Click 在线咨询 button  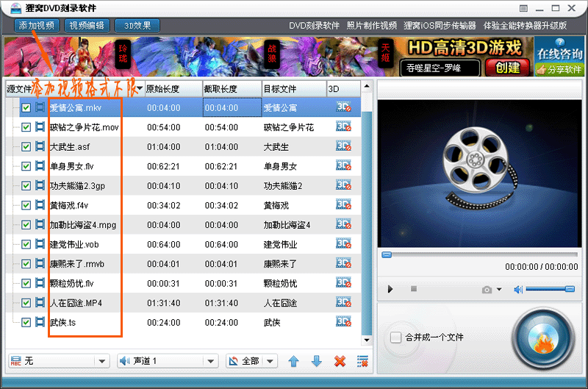559,49
